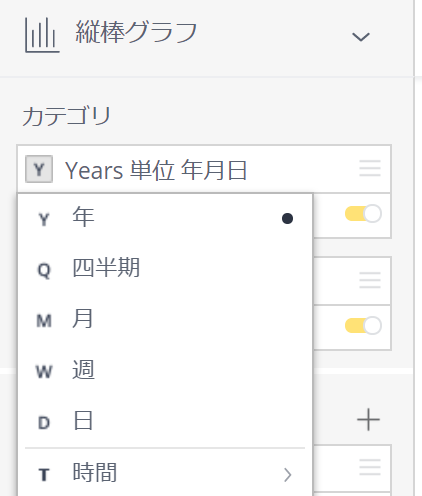Screen dimensions: 422x496
Task: Click the column chart icon
Action: [42, 35]
